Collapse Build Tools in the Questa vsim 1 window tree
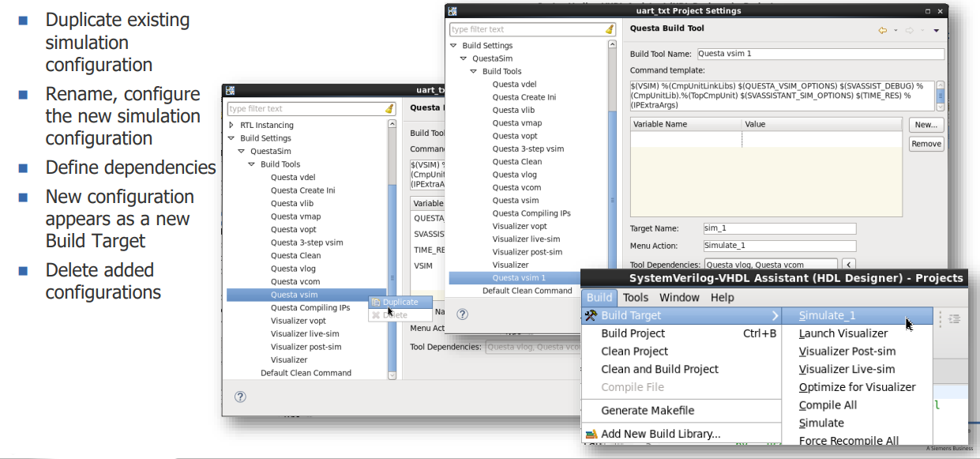Screen dimensions: 980x459 pos(474,71)
